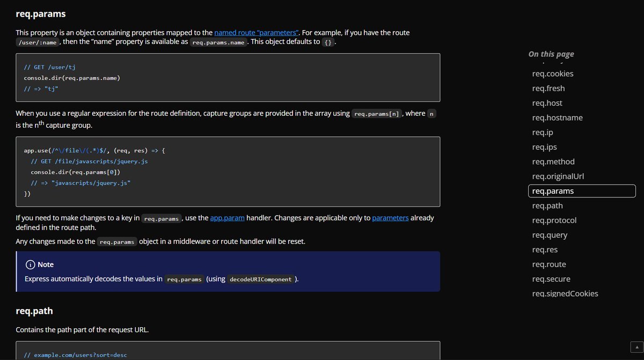Follow the parameters link in route path sentence
Screen dimensions: 644x360
pyautogui.click(x=390, y=218)
